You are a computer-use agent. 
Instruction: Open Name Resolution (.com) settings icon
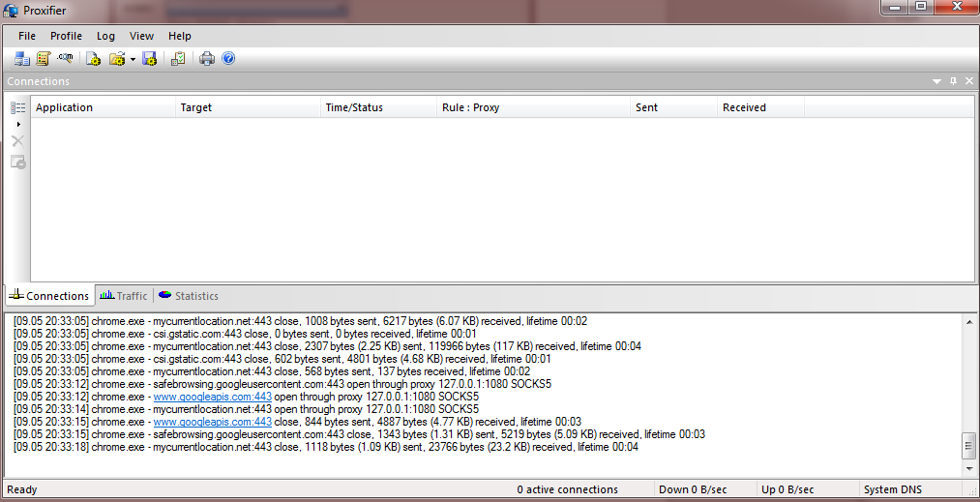tap(65, 58)
